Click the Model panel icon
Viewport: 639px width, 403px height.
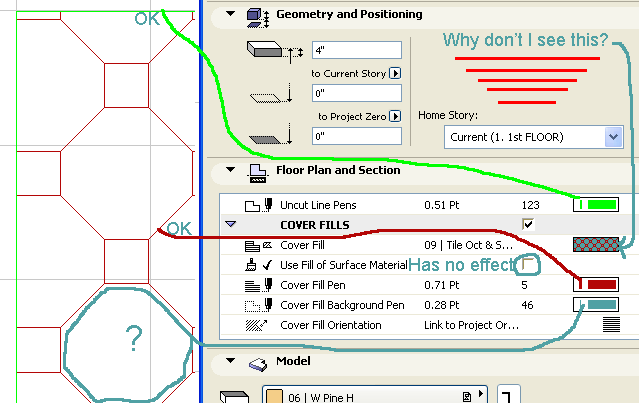[x=258, y=364]
